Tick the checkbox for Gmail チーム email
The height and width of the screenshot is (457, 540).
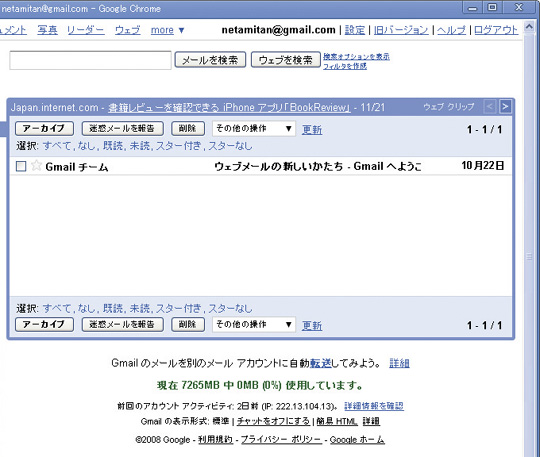tap(21, 167)
